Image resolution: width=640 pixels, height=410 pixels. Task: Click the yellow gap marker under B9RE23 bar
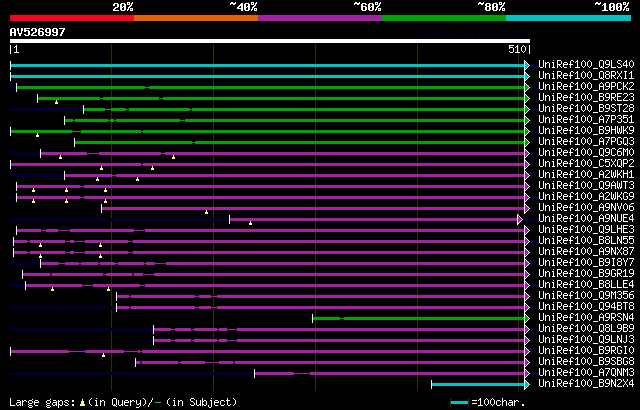click(x=56, y=102)
